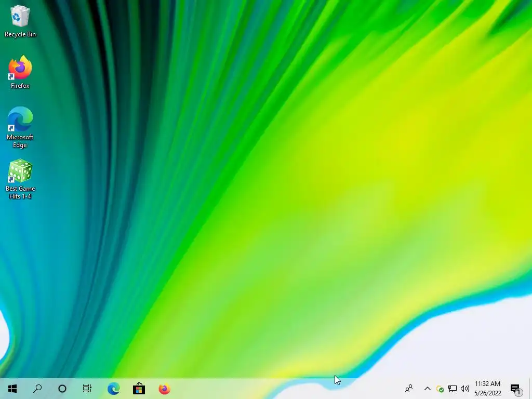Open Action Center notifications icon
The height and width of the screenshot is (399, 532).
pyautogui.click(x=516, y=389)
